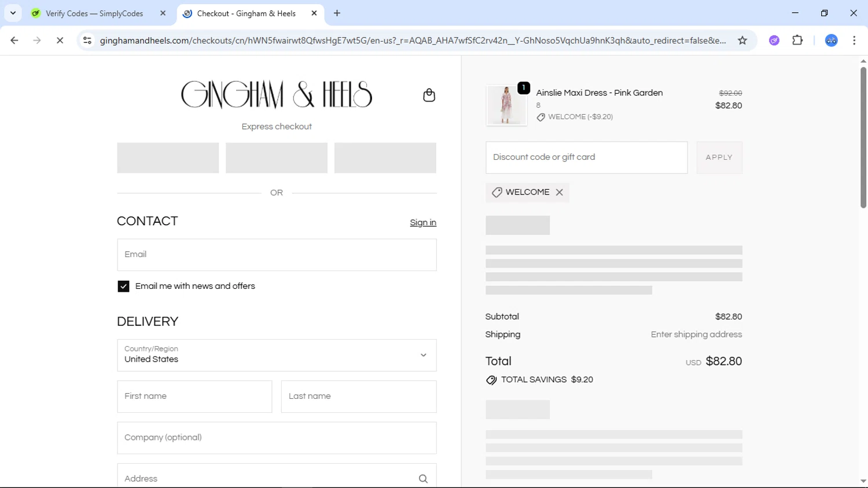Viewport: 868px width, 488px height.
Task: Click the page vertical scrollbar thumb
Action: pyautogui.click(x=863, y=138)
